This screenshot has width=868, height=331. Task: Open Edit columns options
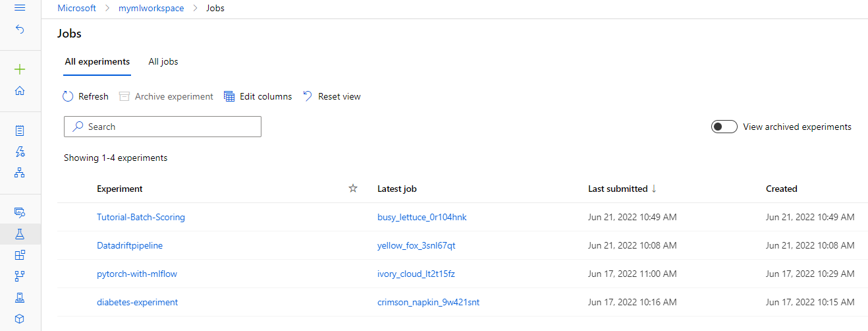point(258,96)
